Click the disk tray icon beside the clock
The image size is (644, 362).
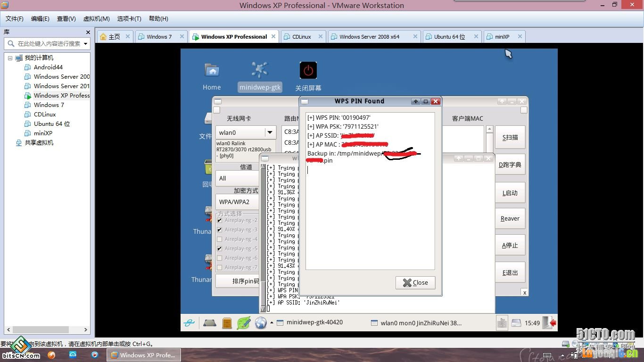tap(517, 323)
